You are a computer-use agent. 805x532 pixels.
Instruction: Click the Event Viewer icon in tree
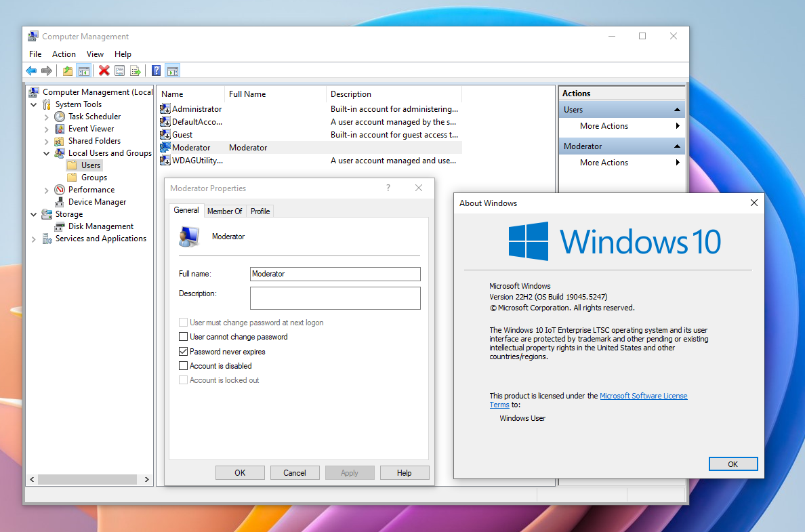click(60, 129)
